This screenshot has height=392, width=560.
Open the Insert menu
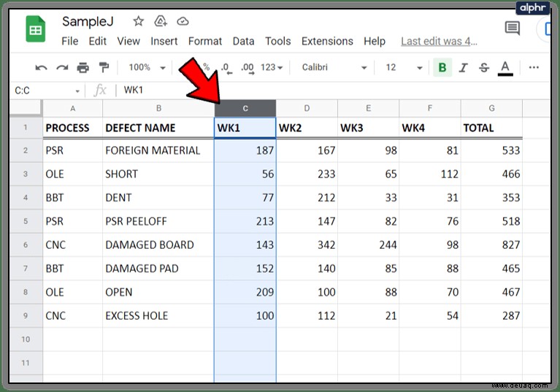click(164, 42)
